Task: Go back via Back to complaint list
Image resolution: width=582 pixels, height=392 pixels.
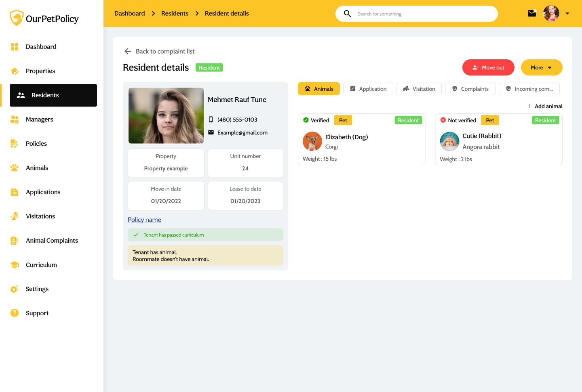Action: [x=160, y=51]
